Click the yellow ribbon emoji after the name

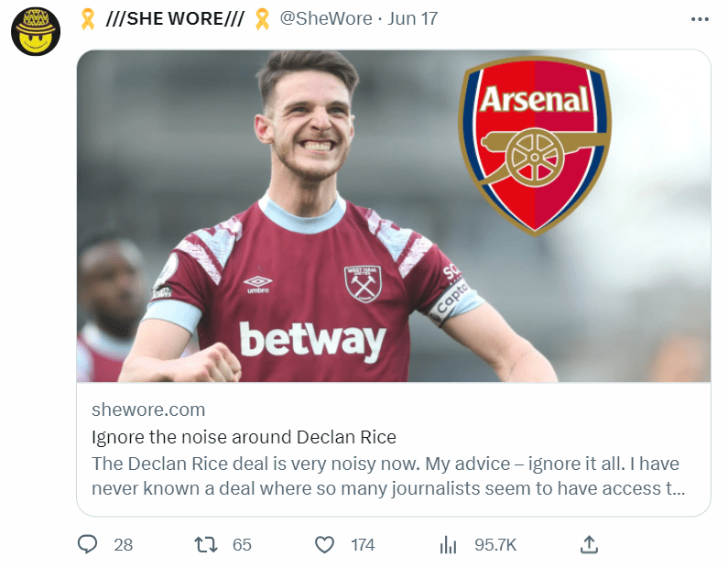(x=262, y=19)
